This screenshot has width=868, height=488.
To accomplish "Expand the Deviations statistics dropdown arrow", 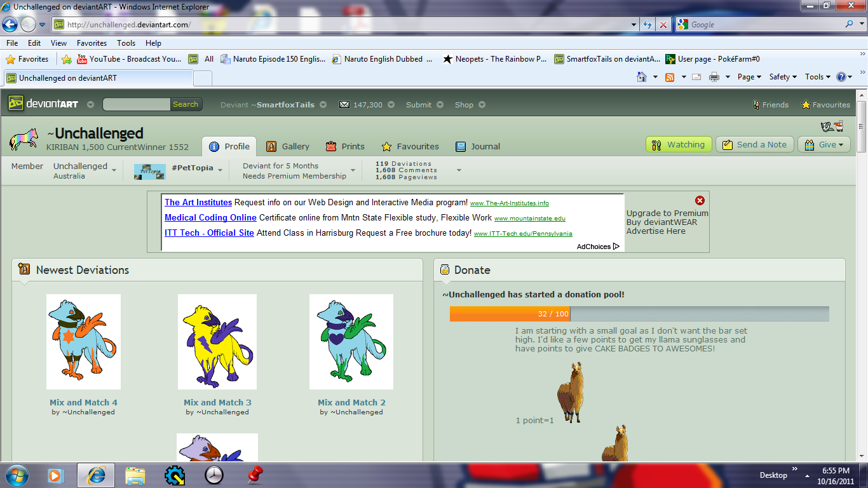I will pos(459,170).
